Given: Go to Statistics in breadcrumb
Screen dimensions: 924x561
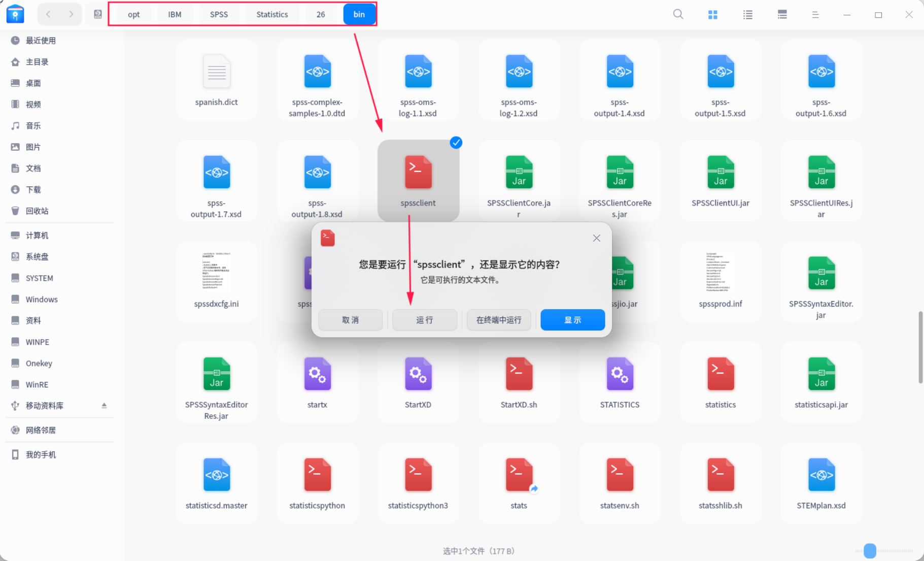Looking at the screenshot, I should pyautogui.click(x=272, y=14).
